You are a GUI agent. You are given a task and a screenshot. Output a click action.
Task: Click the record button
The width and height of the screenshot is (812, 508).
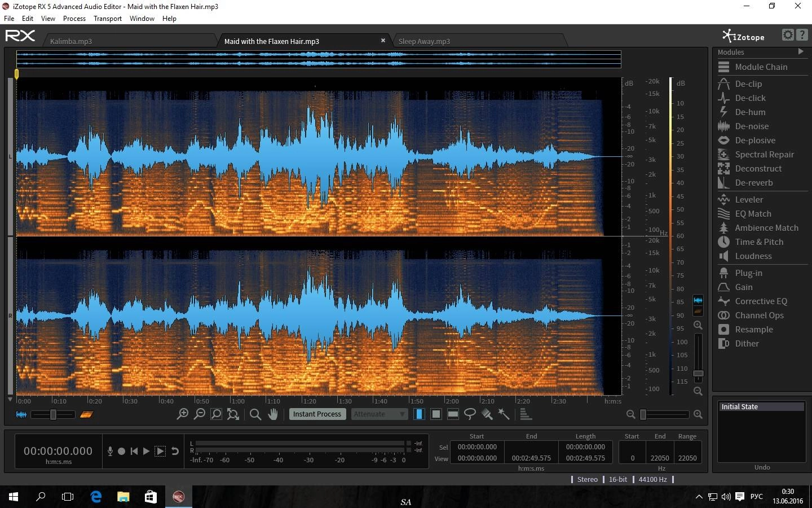click(121, 451)
